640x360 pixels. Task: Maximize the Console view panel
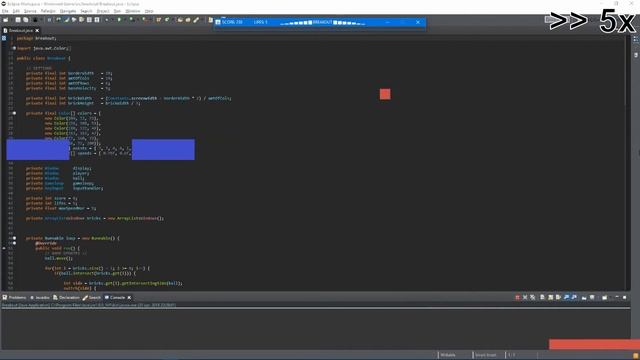(624, 297)
